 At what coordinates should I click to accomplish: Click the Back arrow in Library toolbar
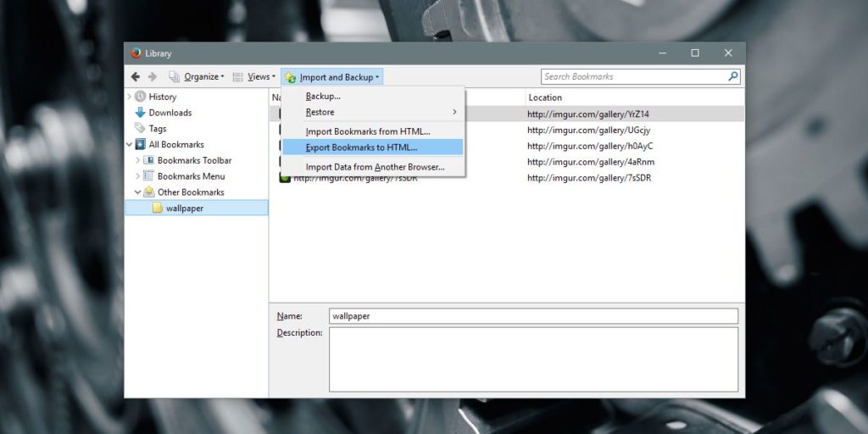[x=135, y=77]
